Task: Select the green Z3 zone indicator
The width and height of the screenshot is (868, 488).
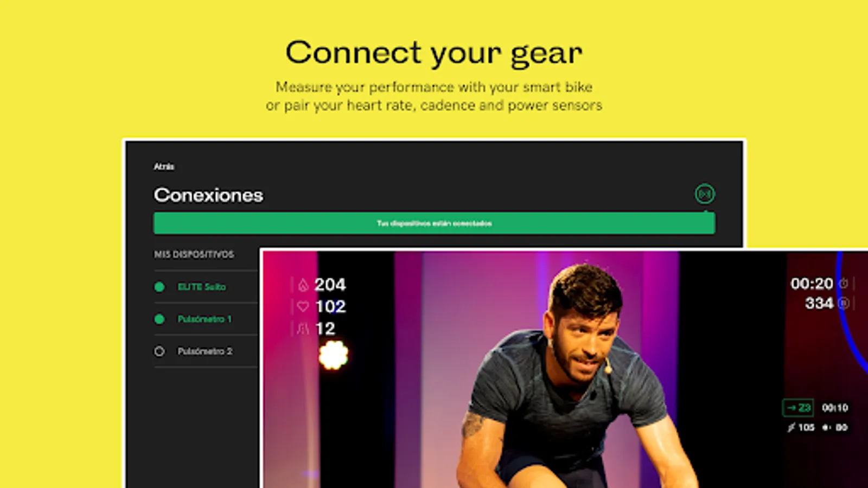Action: 798,407
